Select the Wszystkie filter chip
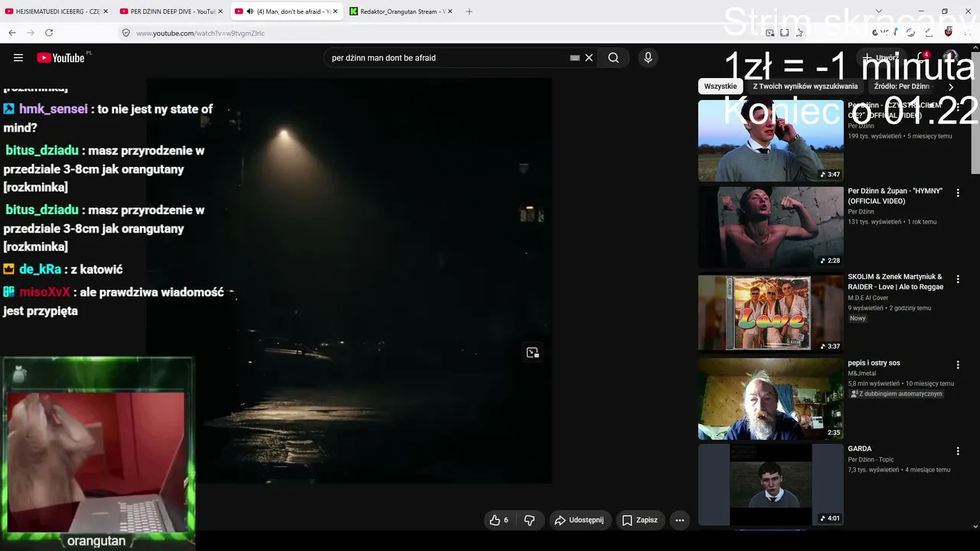This screenshot has width=980, height=551. 720,86
